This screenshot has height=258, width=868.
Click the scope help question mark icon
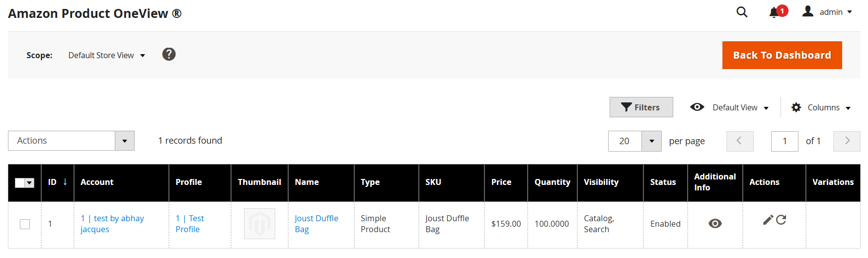pyautogui.click(x=169, y=54)
